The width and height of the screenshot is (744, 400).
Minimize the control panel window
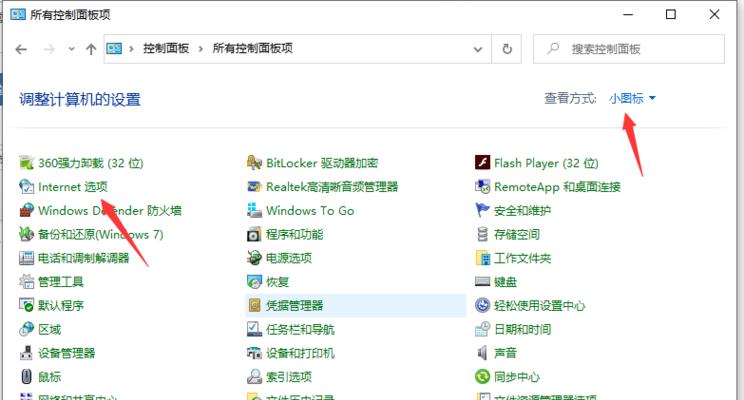tap(628, 14)
